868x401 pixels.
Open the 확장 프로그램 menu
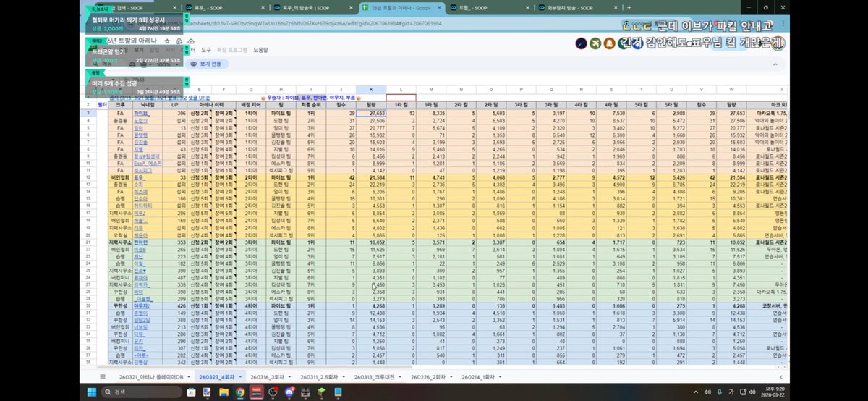click(232, 50)
